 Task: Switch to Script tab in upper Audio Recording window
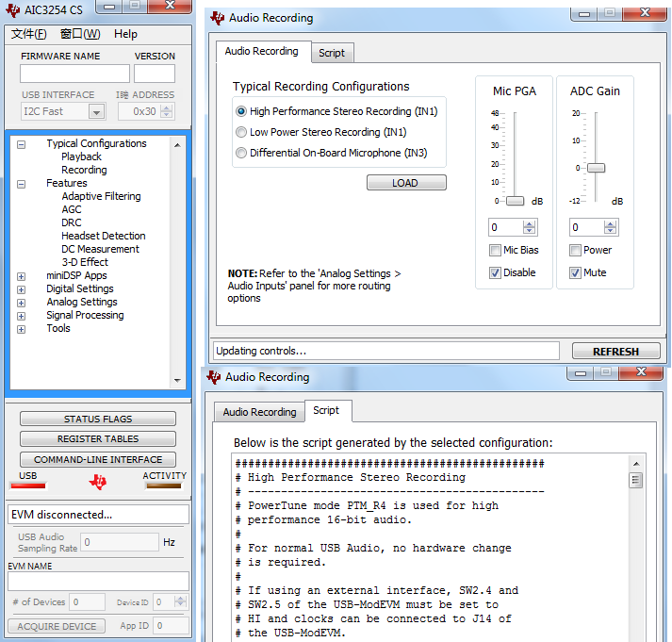[x=332, y=53]
